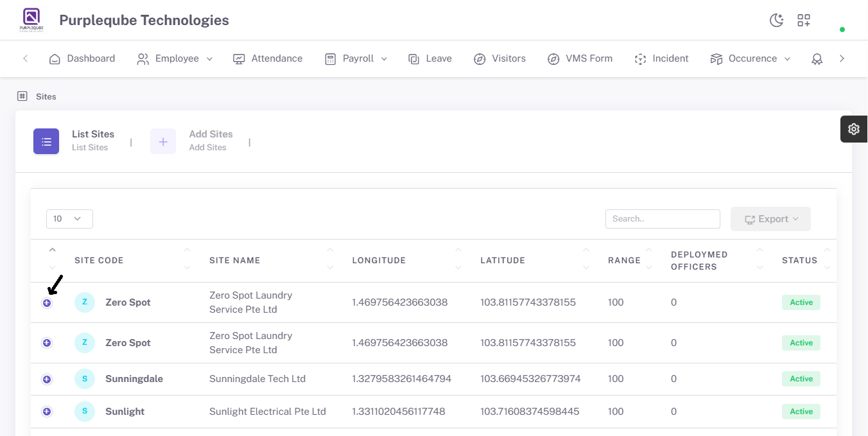868x436 pixels.
Task: Click the left navigation scroll arrow
Action: coord(26,58)
